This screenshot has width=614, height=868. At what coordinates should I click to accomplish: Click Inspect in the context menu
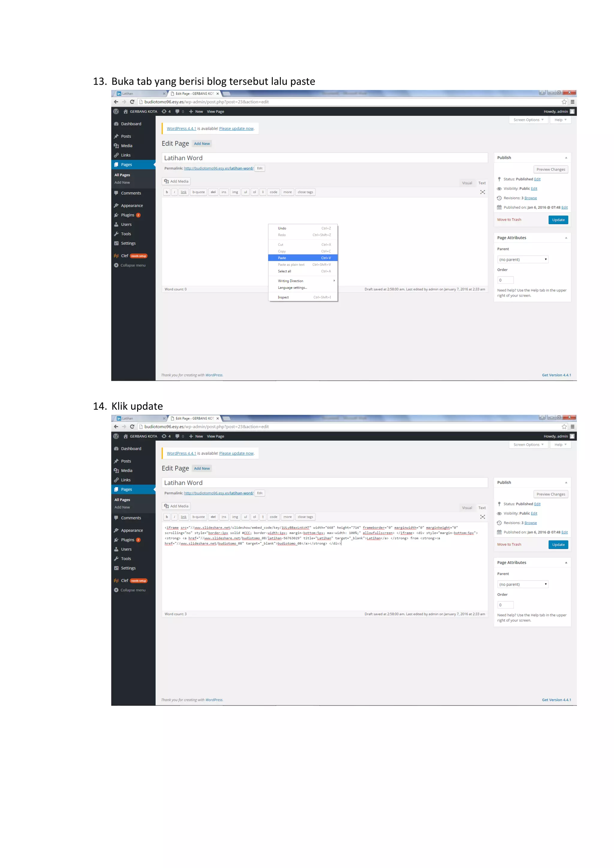(x=283, y=297)
